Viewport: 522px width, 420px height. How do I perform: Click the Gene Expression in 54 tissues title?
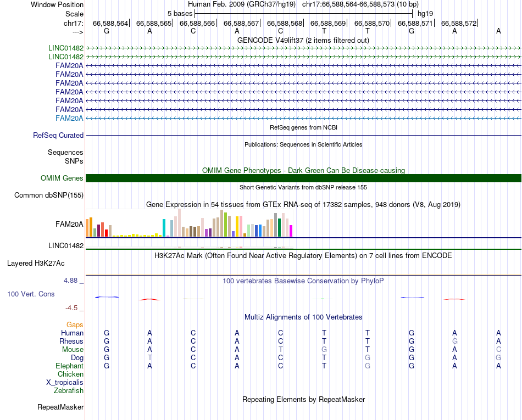[x=303, y=205]
